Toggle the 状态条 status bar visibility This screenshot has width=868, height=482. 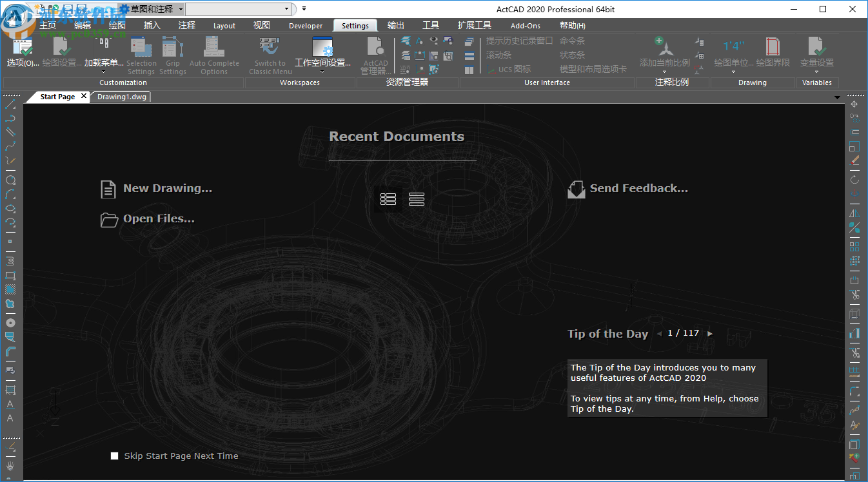572,55
